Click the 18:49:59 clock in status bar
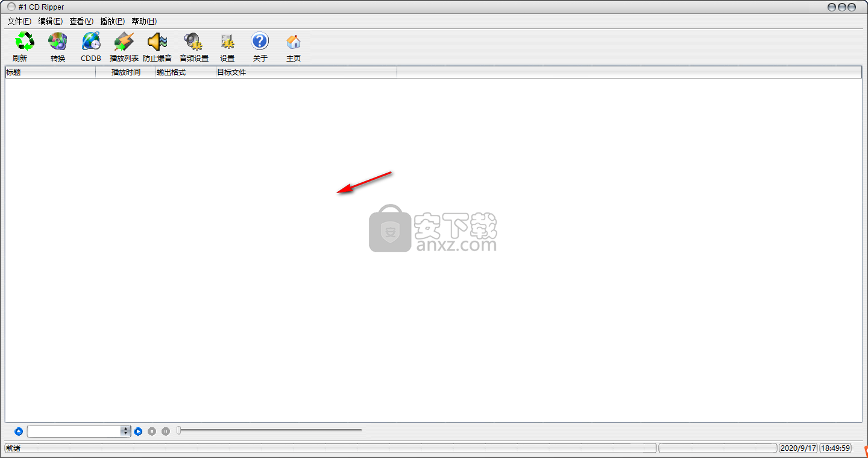 (x=836, y=448)
